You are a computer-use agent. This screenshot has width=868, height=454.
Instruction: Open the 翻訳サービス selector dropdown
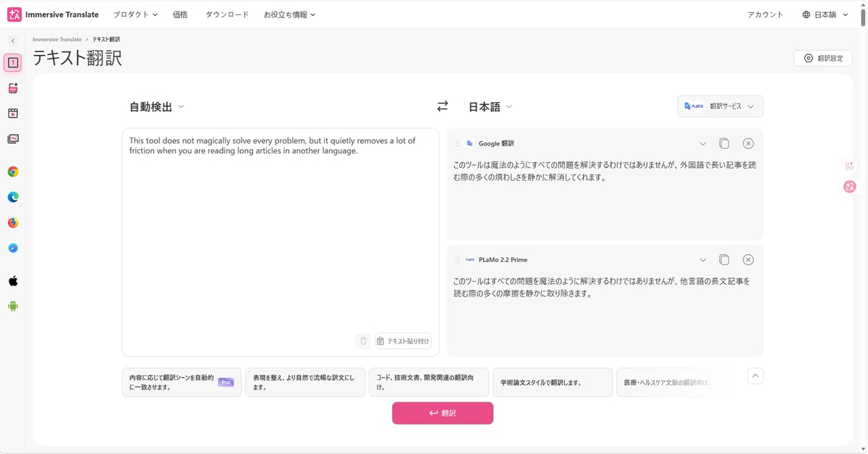(x=720, y=106)
